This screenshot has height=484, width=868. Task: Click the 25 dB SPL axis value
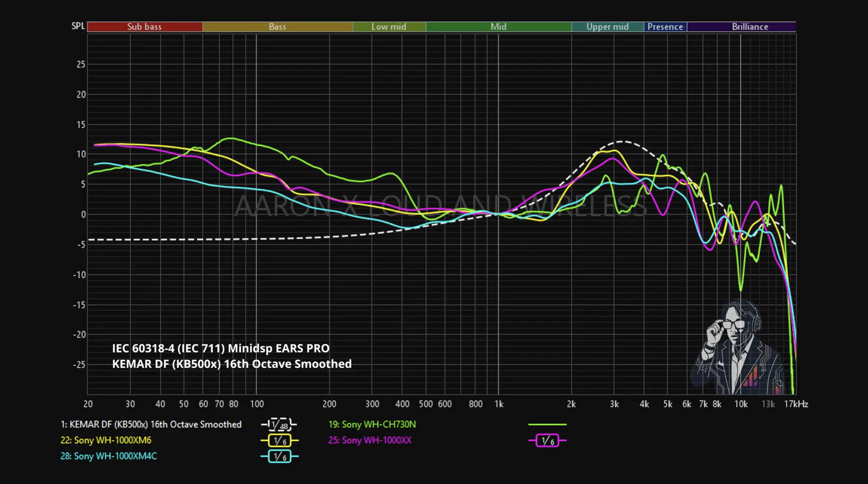(x=81, y=64)
